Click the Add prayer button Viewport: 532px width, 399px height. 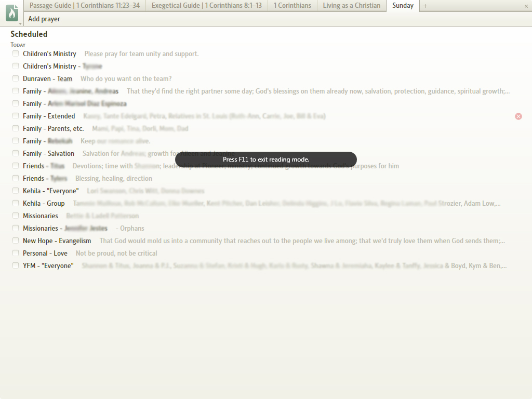(x=44, y=19)
